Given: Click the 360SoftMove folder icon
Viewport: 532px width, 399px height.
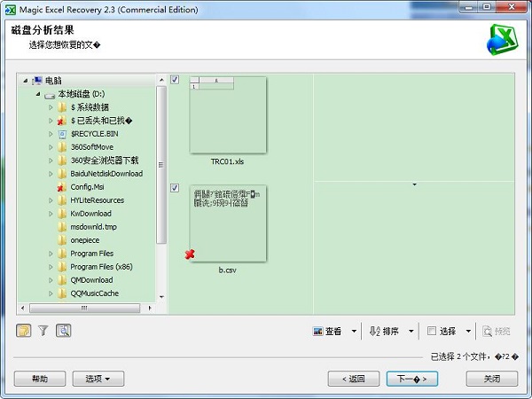Looking at the screenshot, I should pos(62,147).
